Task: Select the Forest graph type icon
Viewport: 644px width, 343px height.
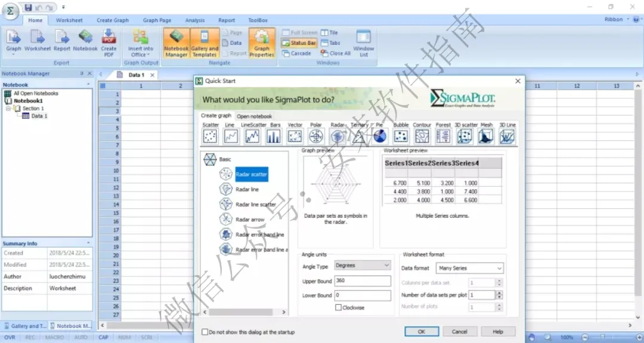Action: click(x=443, y=136)
